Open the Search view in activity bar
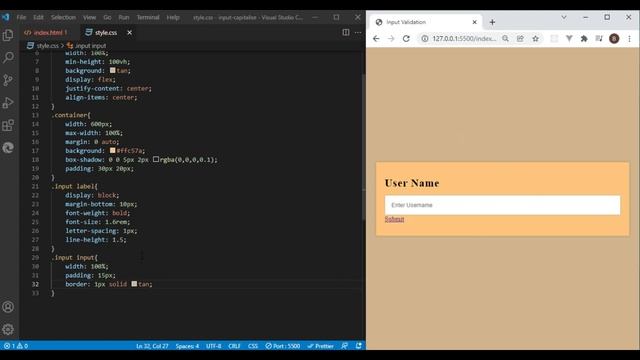Viewport: 640px width, 360px height. point(8,58)
